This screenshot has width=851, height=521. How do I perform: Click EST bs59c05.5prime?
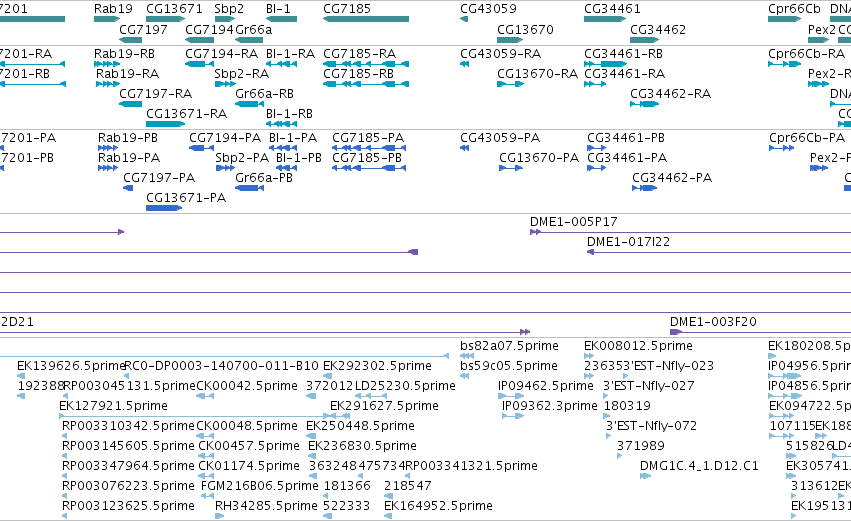509,366
